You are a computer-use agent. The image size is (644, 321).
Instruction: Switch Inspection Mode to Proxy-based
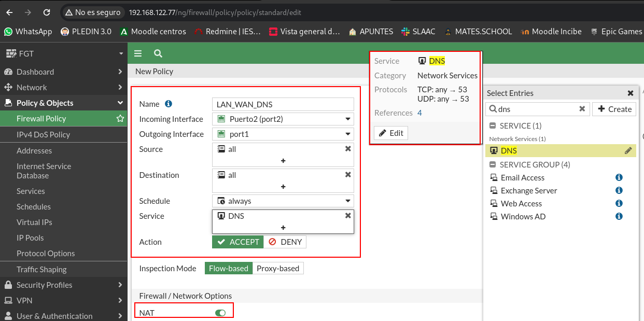click(278, 268)
